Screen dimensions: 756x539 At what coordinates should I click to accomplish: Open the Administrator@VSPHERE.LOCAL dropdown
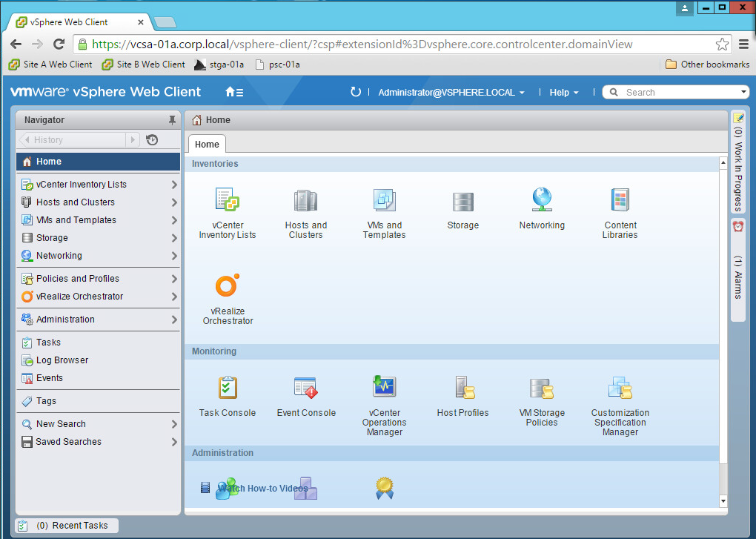(451, 92)
